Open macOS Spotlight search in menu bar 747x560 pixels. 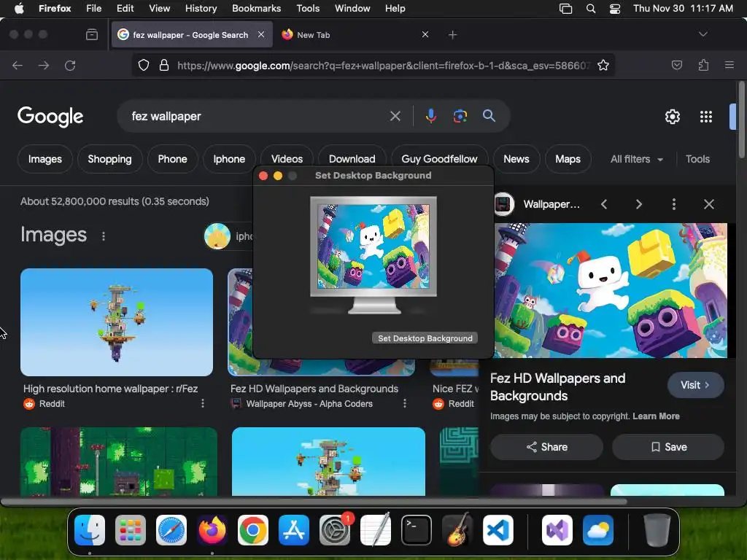[591, 8]
